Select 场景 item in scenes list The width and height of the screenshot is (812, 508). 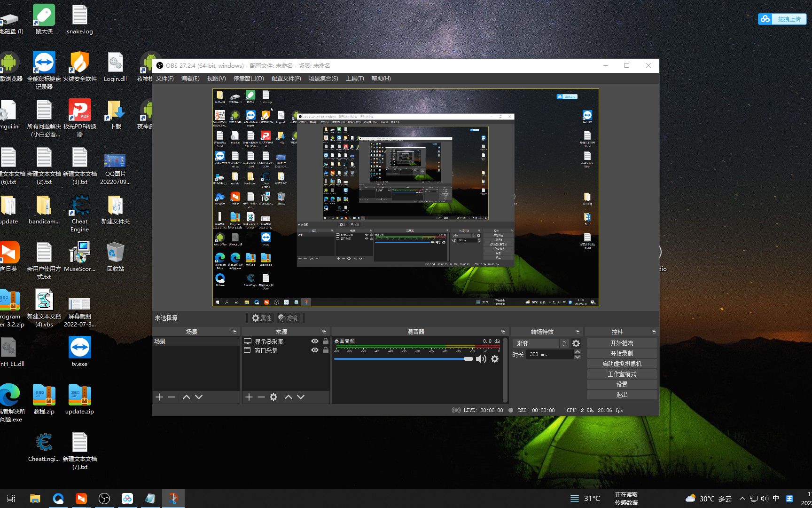coord(196,341)
